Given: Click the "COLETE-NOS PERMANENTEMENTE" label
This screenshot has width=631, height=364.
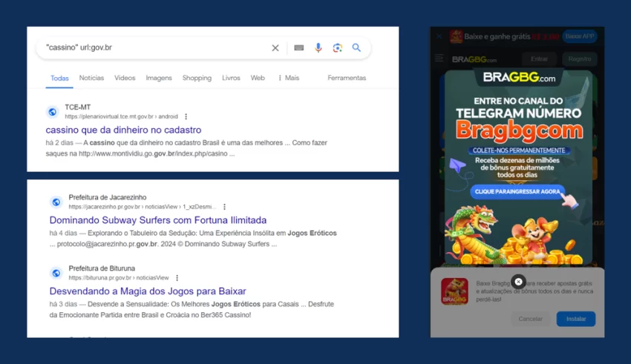Looking at the screenshot, I should click(x=519, y=150).
